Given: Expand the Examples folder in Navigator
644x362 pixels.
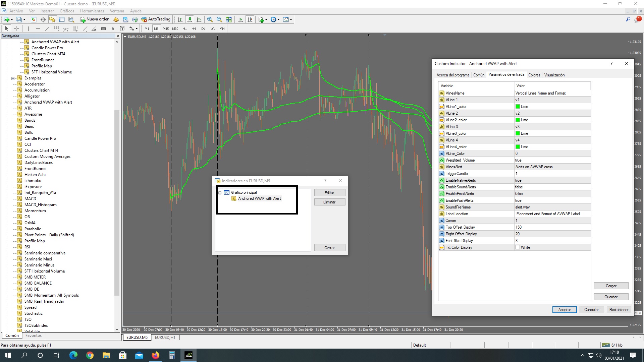Looking at the screenshot, I should (x=13, y=78).
